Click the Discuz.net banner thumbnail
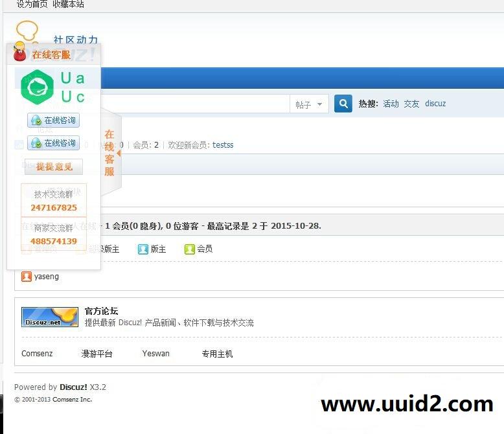Screen dimensions: 504x434 (x=50, y=317)
